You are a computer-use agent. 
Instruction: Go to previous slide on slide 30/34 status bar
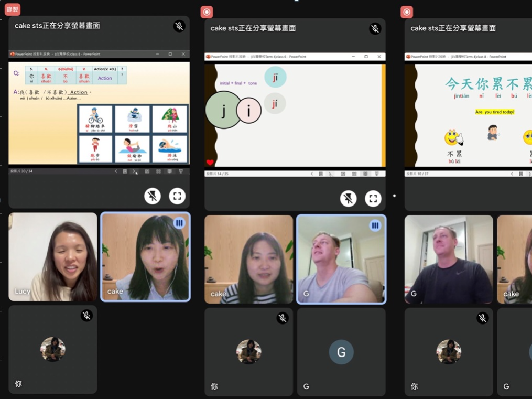[x=116, y=171]
